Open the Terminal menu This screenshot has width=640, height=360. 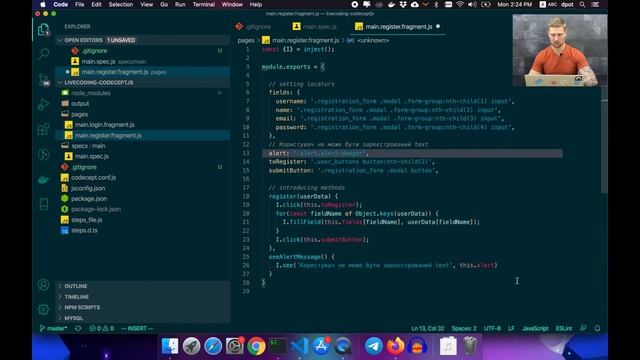(x=204, y=4)
